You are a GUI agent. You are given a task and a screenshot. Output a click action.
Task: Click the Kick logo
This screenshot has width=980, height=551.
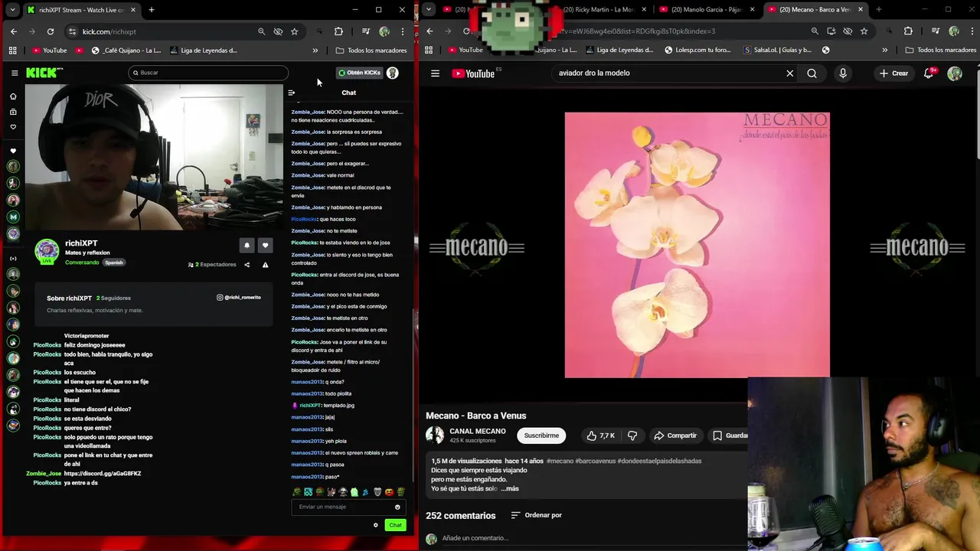point(44,73)
